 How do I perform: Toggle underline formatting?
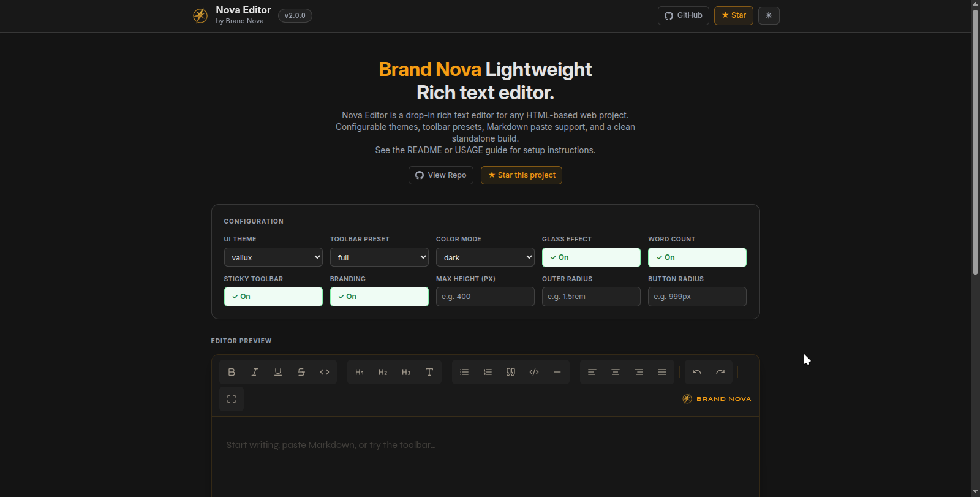(278, 372)
